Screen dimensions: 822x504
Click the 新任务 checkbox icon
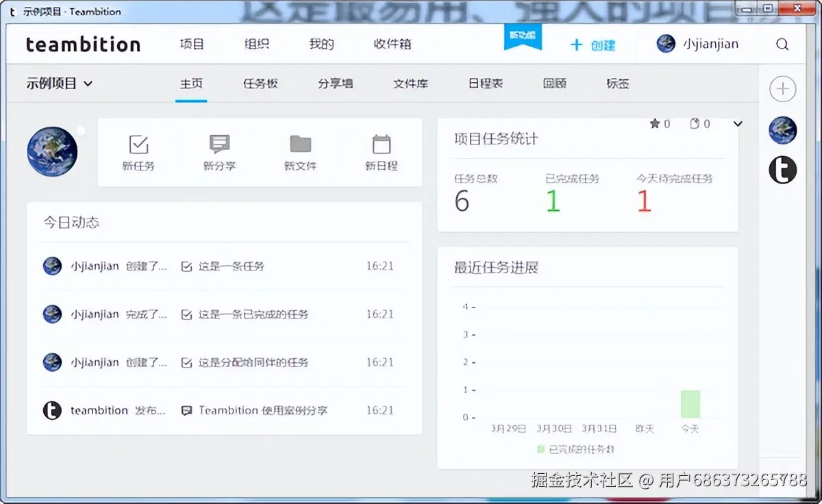pyautogui.click(x=139, y=144)
